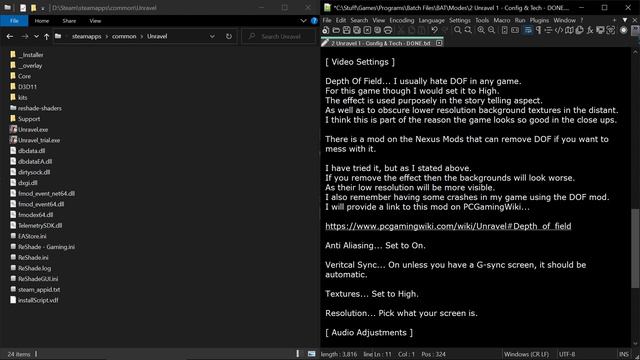This screenshot has height=360, width=640.
Task: Toggle Show All Characters pilcrow icon
Action: point(538,30)
